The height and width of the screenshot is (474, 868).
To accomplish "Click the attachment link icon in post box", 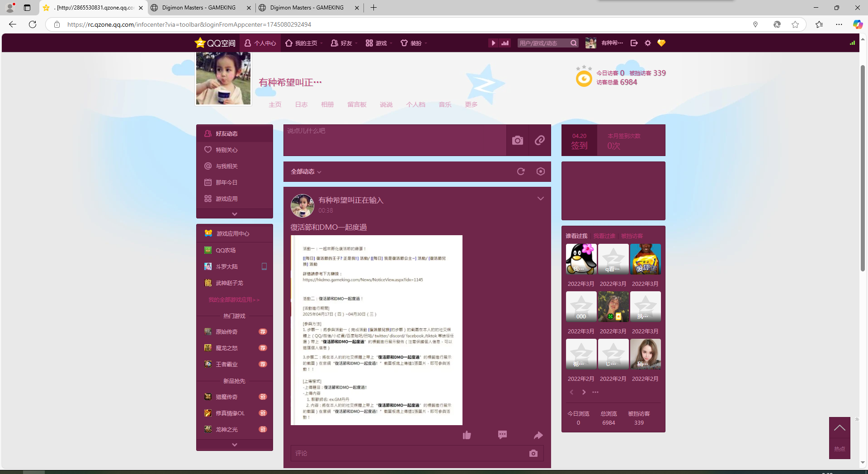I will 540,140.
